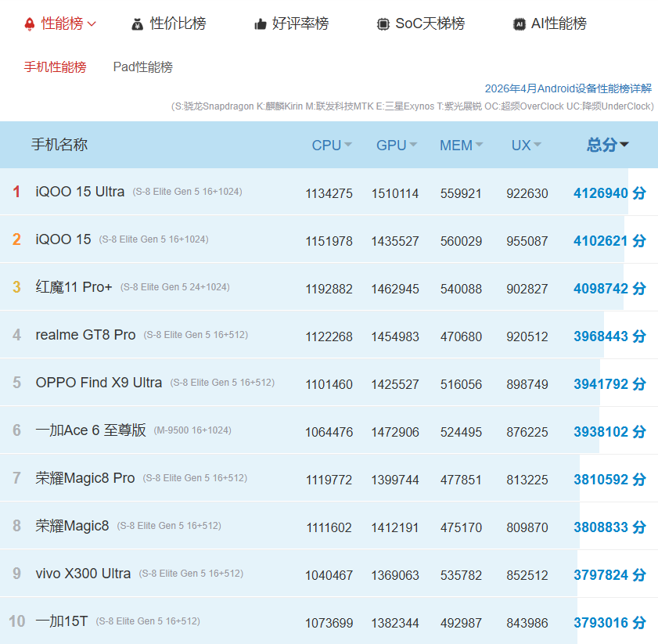Open the vivo X300 Ultra entry
The height and width of the screenshot is (644, 658).
83,574
